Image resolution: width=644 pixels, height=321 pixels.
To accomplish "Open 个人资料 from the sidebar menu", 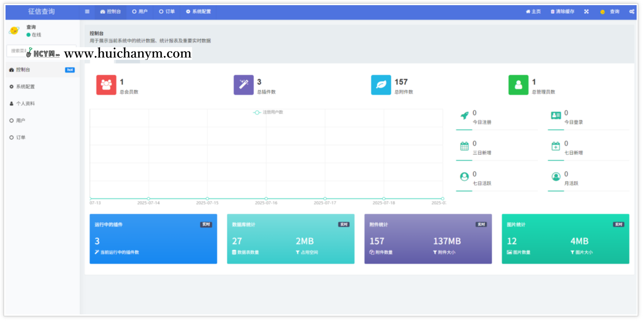I will (25, 104).
